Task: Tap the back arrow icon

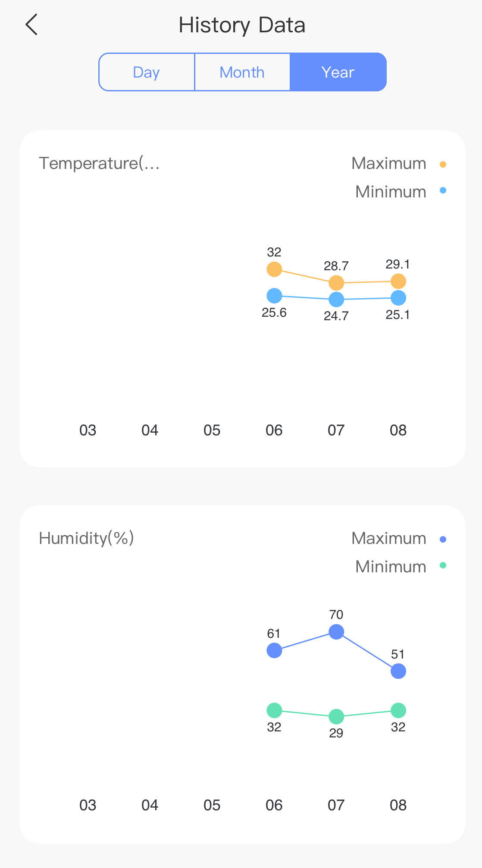Action: (x=32, y=25)
